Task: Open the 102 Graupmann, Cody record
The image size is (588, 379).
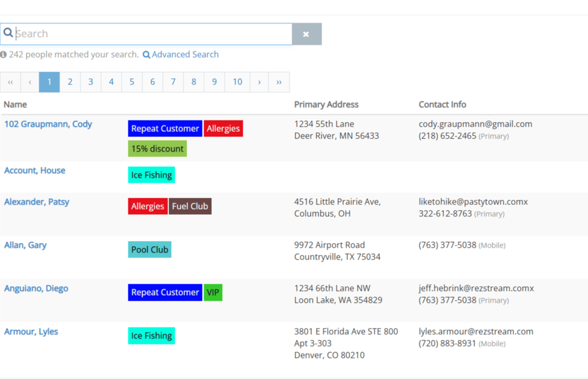Action: tap(48, 124)
